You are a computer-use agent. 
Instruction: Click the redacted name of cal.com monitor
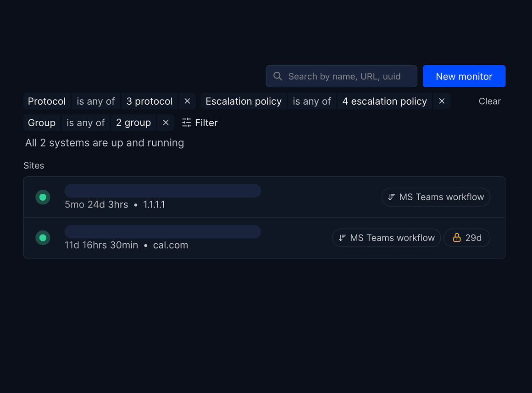(x=162, y=232)
